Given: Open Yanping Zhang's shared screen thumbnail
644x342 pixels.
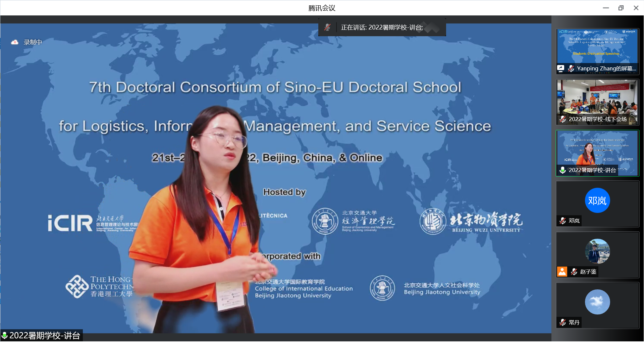Looking at the screenshot, I should tap(597, 51).
